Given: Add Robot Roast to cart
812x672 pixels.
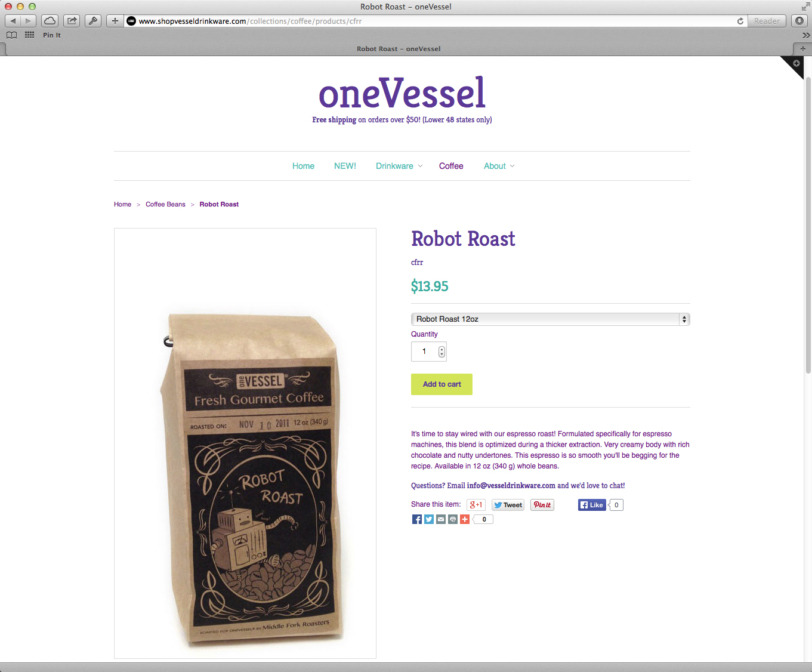Looking at the screenshot, I should pos(441,384).
